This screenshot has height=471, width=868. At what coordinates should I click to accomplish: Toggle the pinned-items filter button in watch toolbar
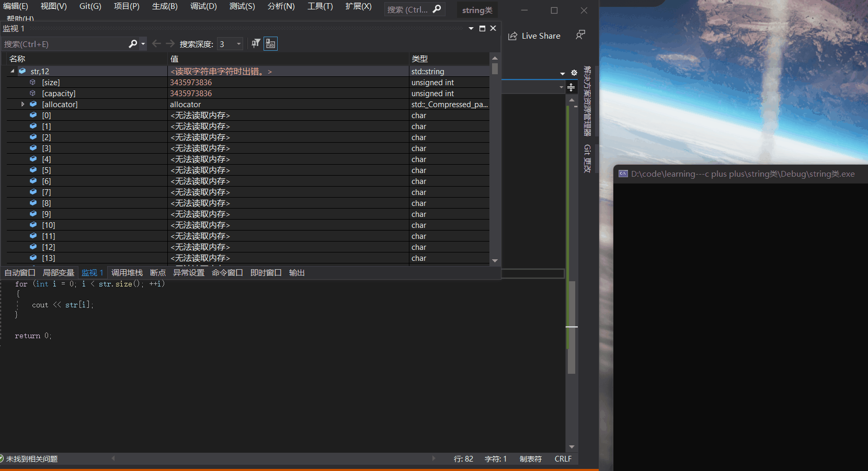point(256,44)
